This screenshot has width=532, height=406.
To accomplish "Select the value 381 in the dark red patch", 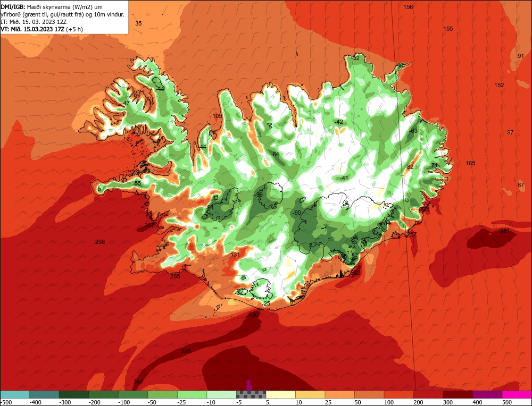I will tap(505, 231).
